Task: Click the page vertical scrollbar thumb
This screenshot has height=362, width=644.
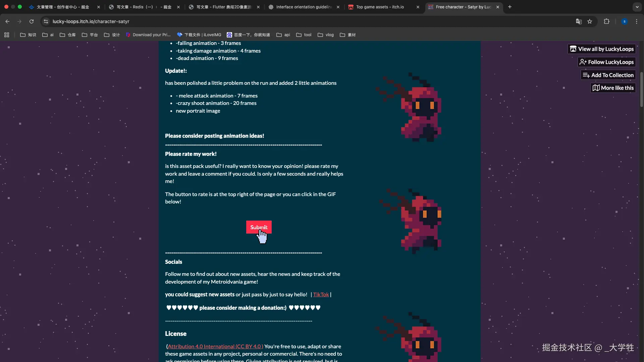Action: click(x=641, y=89)
